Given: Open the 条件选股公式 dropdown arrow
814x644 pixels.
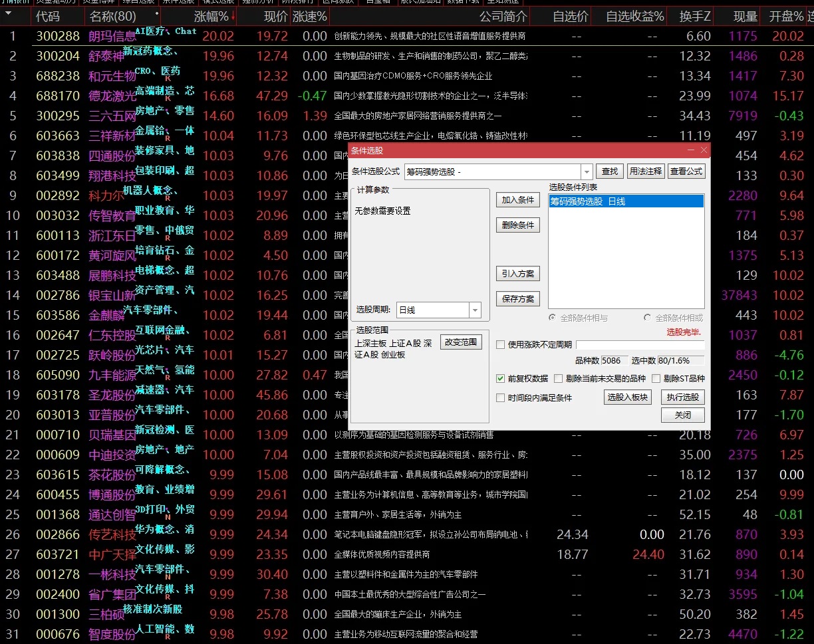Looking at the screenshot, I should (587, 171).
